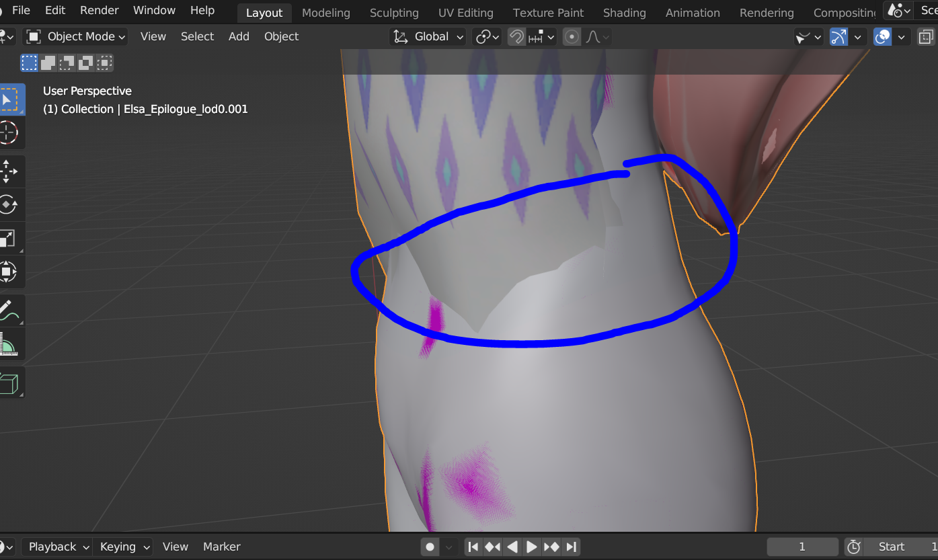938x560 pixels.
Task: Select the Measure tool
Action: click(x=8, y=344)
